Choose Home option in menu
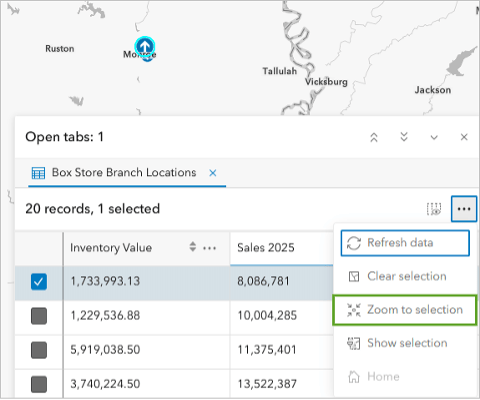The image size is (480, 400). point(405,377)
